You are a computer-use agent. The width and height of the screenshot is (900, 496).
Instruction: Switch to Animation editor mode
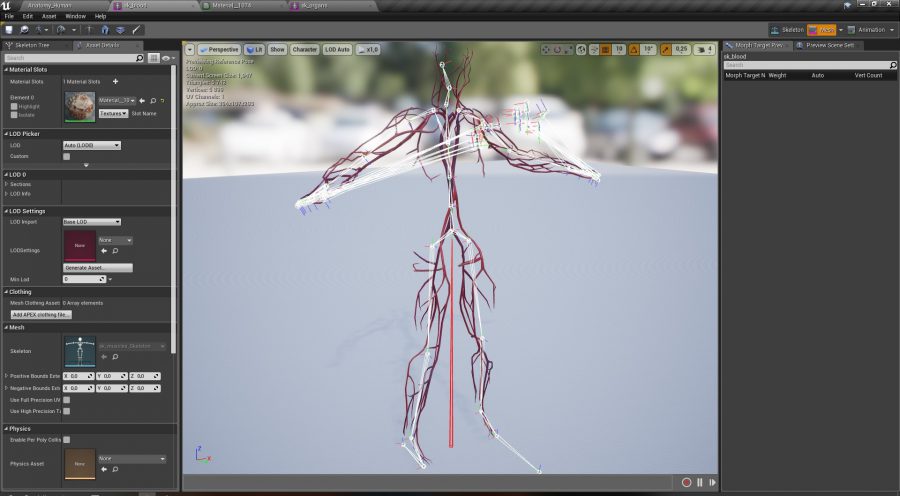[x=867, y=30]
